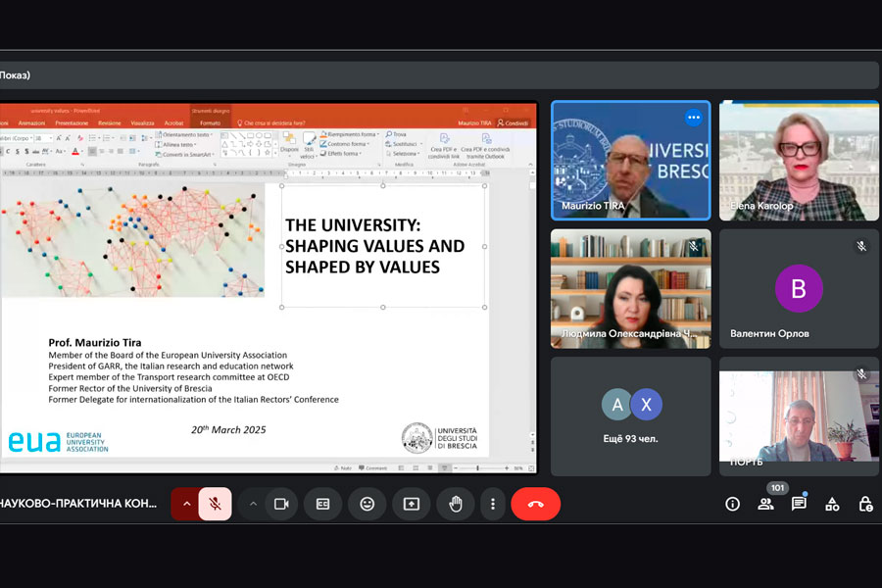Click the 'Che cosa si desidera fare?' search box
Screen dimensions: 882x588
coord(271,123)
